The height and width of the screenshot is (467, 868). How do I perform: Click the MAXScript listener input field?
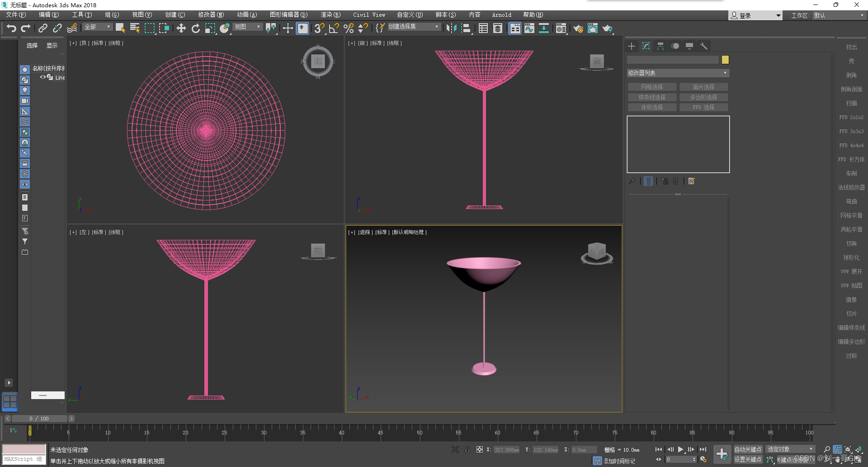(24, 459)
